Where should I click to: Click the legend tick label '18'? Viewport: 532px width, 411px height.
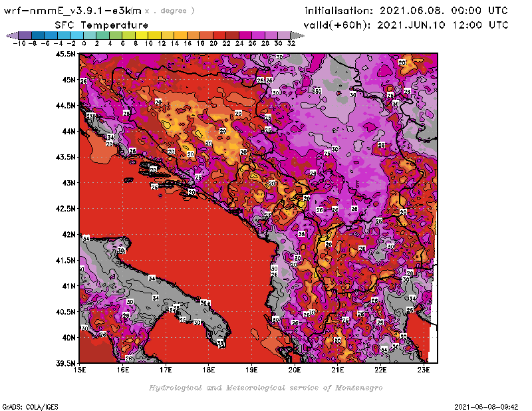(201, 43)
